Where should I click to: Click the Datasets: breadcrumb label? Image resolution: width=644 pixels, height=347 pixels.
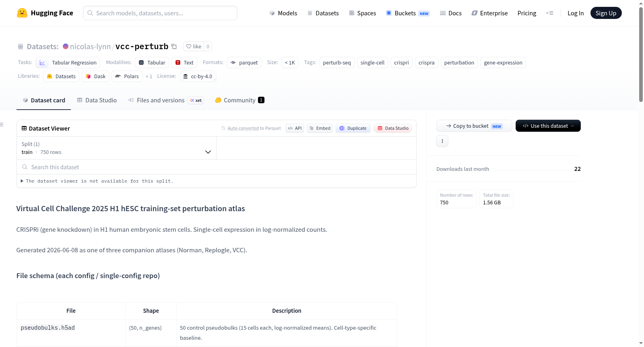(43, 46)
